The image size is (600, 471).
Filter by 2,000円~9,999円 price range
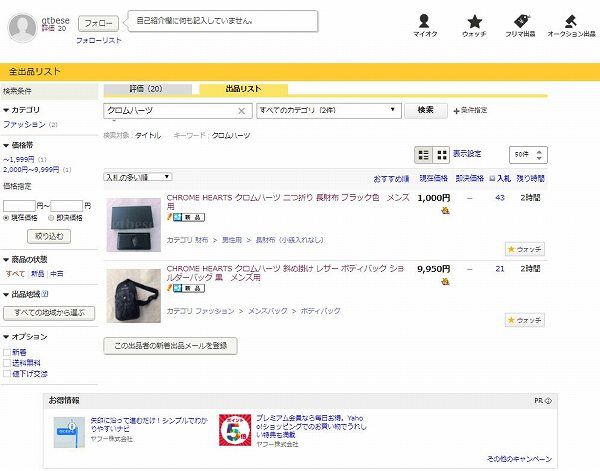pyautogui.click(x=31, y=169)
